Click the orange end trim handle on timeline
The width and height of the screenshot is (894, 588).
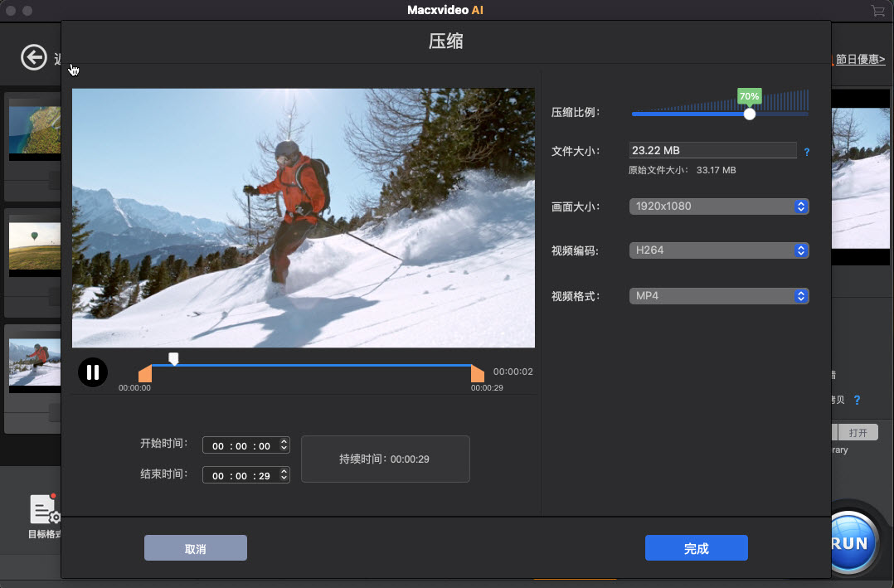(478, 372)
